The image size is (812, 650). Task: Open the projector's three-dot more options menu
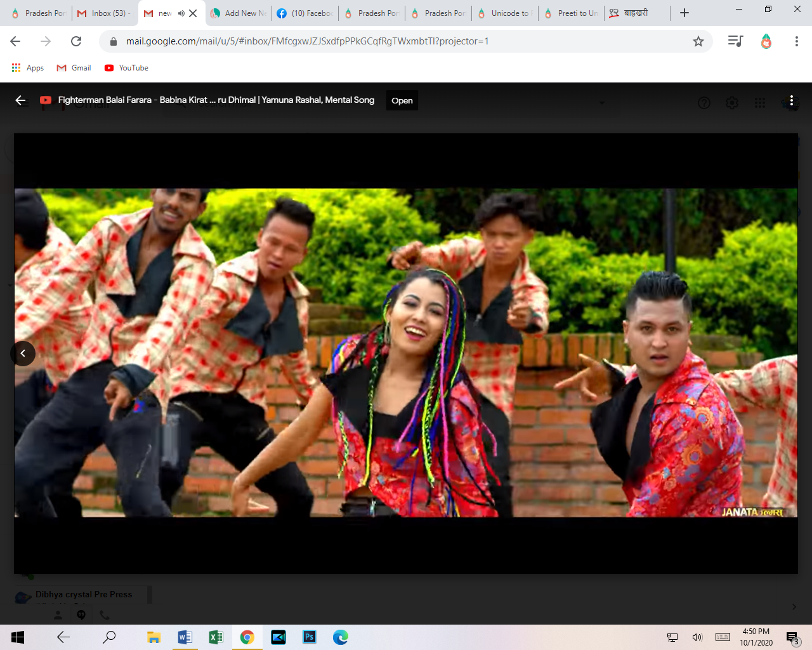click(x=791, y=100)
